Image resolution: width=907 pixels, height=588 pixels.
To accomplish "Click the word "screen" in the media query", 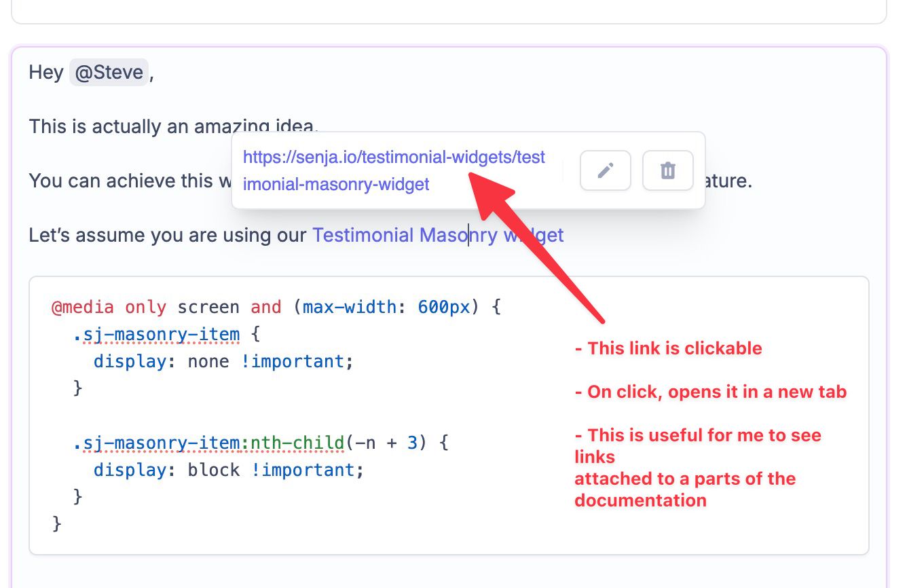I will pos(208,307).
